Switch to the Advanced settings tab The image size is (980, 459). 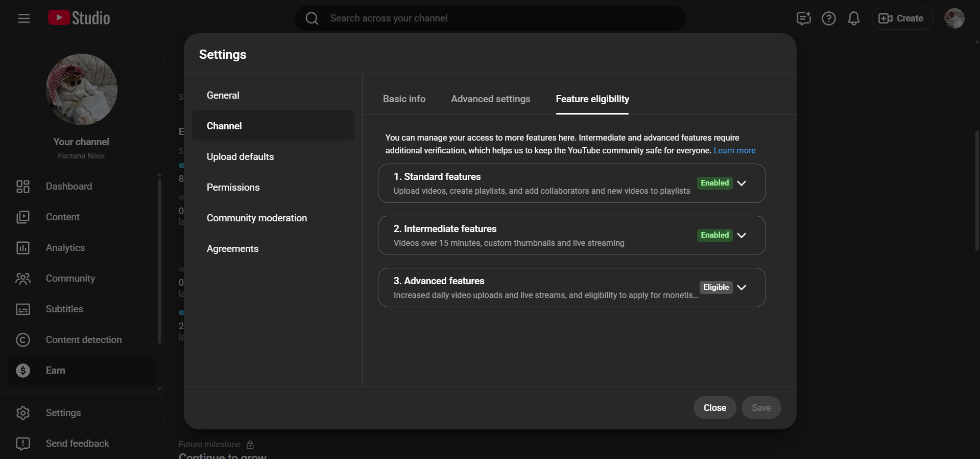[x=490, y=99]
